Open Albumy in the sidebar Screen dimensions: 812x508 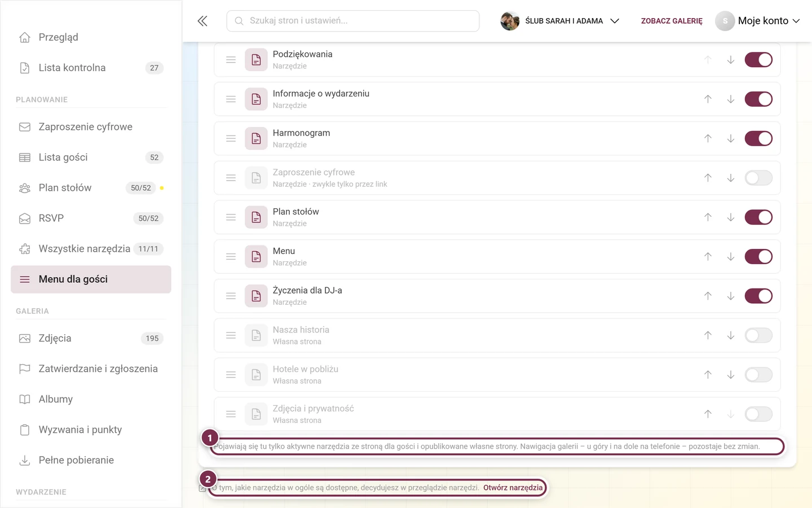point(91,400)
